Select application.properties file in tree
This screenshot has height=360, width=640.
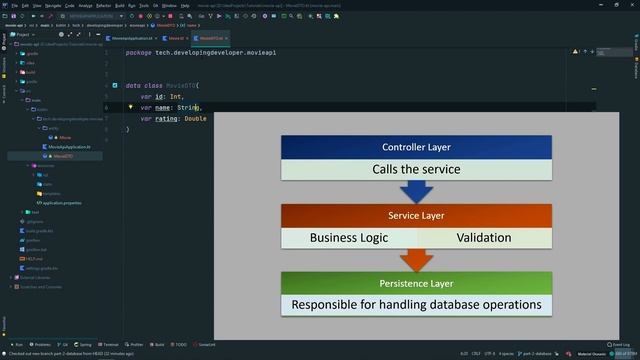(x=59, y=203)
